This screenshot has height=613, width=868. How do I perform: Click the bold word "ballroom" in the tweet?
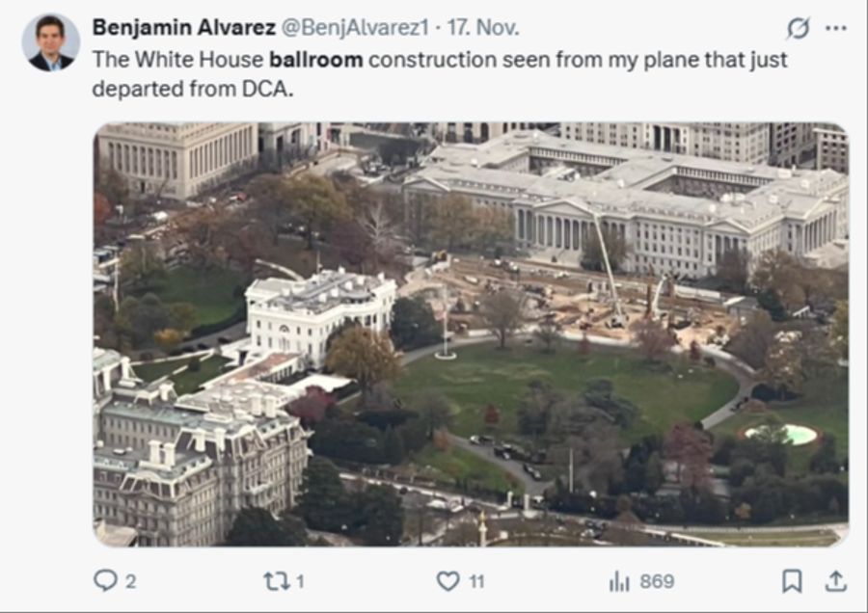point(316,60)
